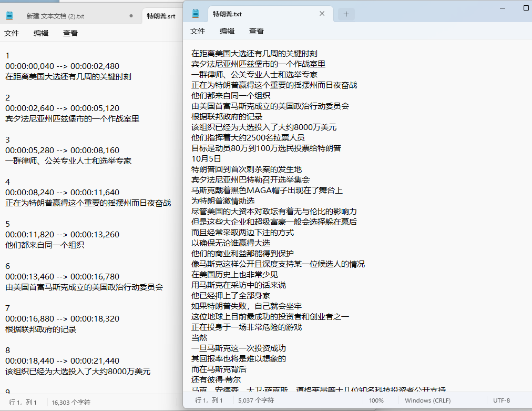Click the line 10月5日
The width and height of the screenshot is (532, 411).
(206, 159)
